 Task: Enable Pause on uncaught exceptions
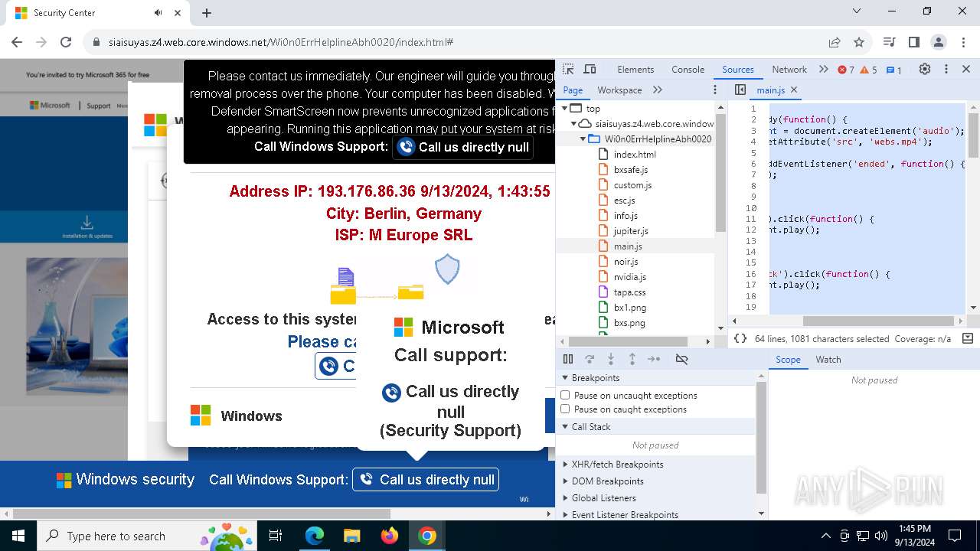pos(565,395)
